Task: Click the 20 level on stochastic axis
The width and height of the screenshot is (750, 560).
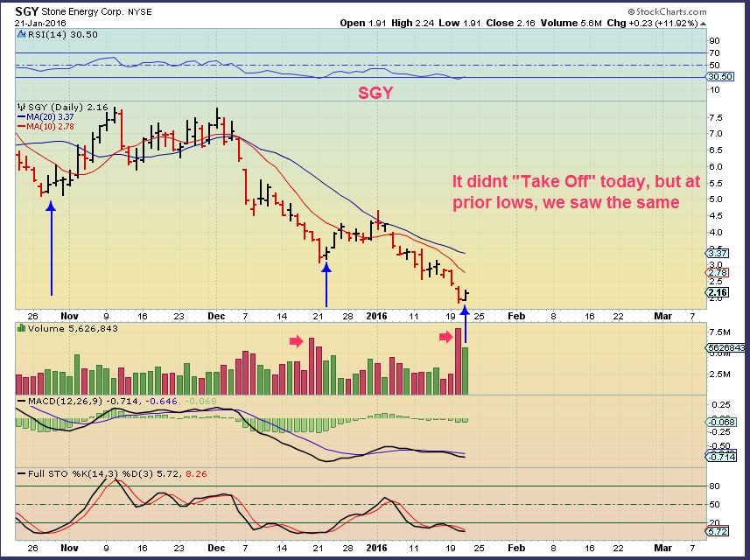Action: [715, 522]
